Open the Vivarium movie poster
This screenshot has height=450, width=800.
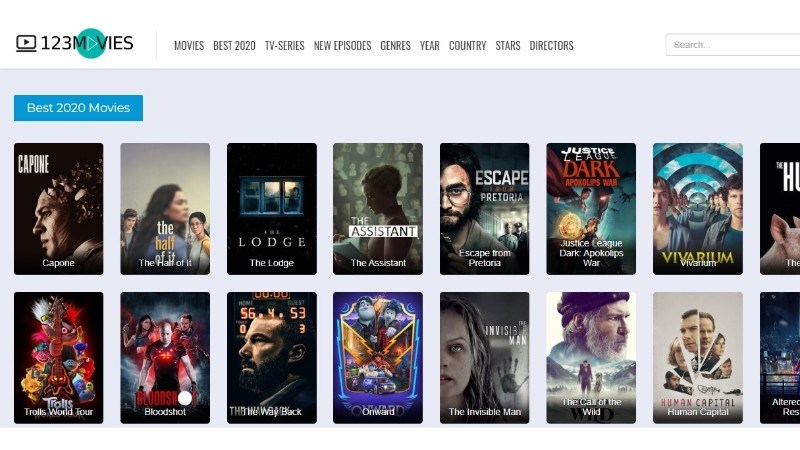[x=698, y=209]
